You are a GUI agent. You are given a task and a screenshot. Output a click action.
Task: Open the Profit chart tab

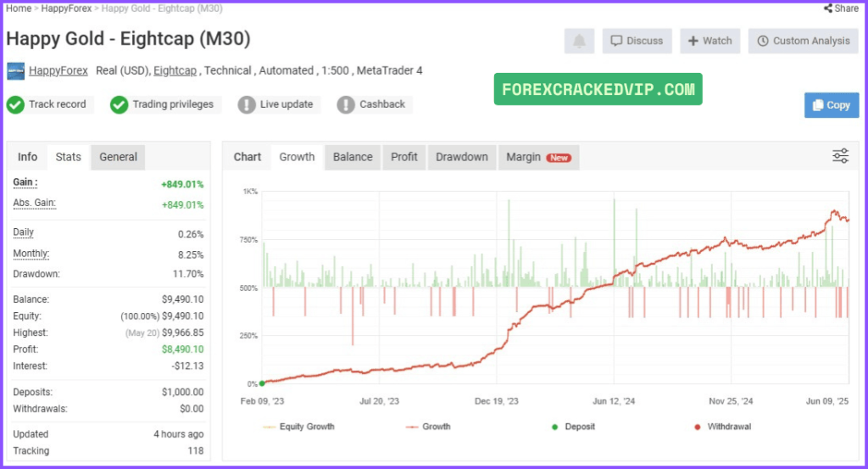[404, 157]
